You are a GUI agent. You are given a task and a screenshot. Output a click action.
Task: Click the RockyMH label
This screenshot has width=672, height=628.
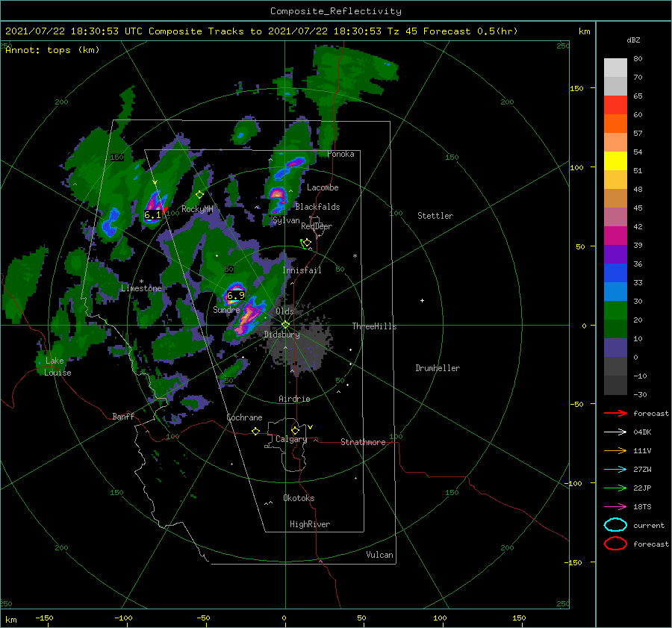coord(197,209)
